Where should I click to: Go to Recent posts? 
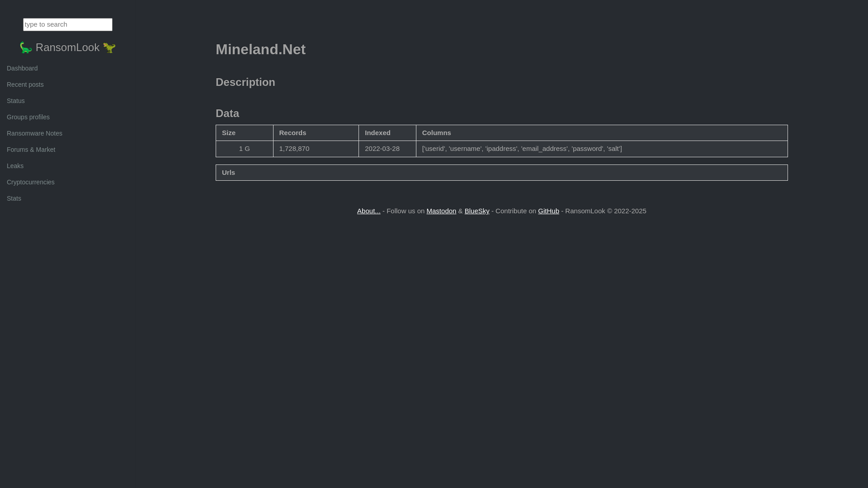25,84
